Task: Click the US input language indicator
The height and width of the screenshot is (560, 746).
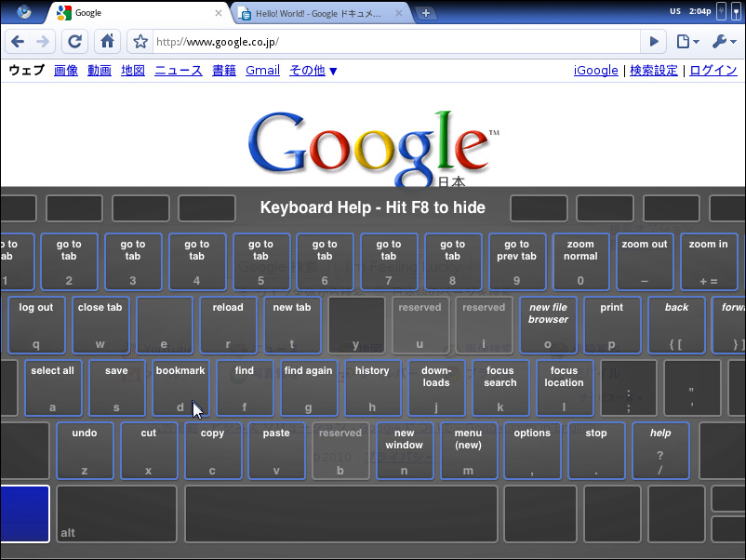Action: (675, 11)
